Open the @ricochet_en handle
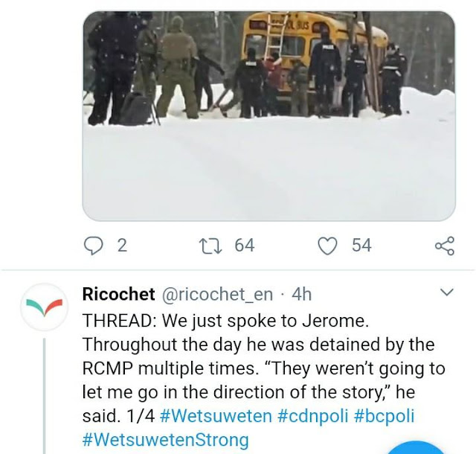This screenshot has width=476, height=454. point(217,295)
